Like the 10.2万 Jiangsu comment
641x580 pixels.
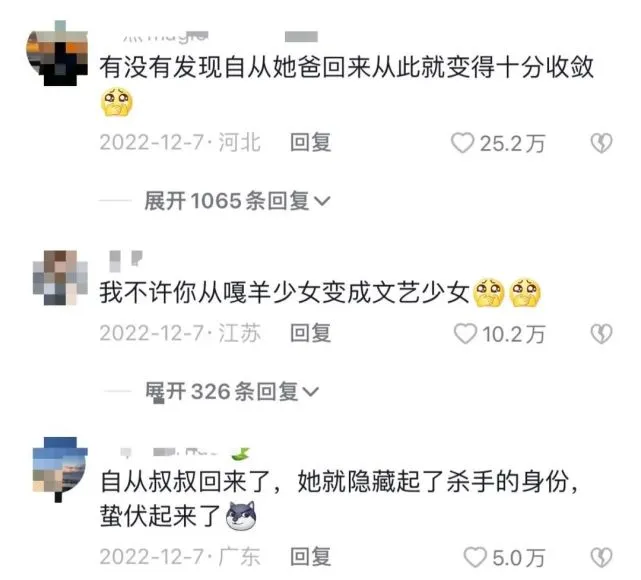point(465,334)
